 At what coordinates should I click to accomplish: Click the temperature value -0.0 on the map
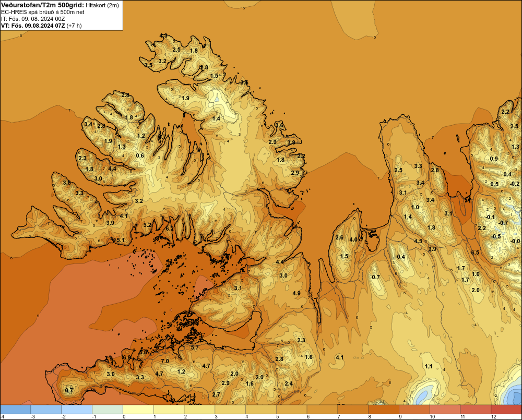515,241
